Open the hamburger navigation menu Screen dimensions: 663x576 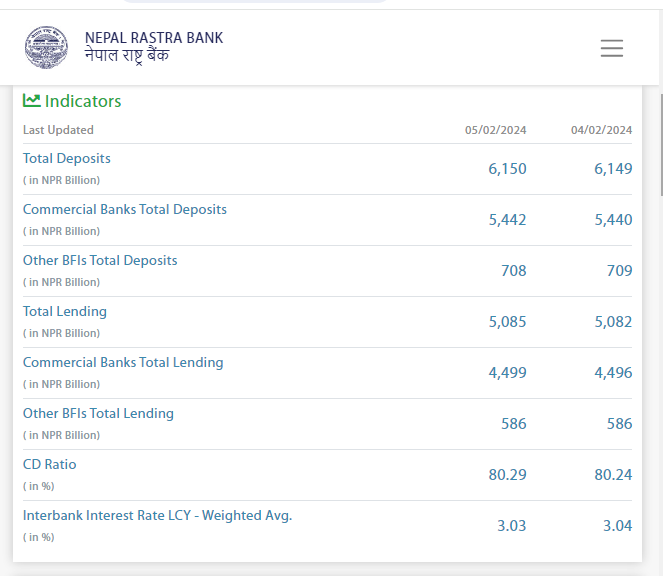click(611, 48)
